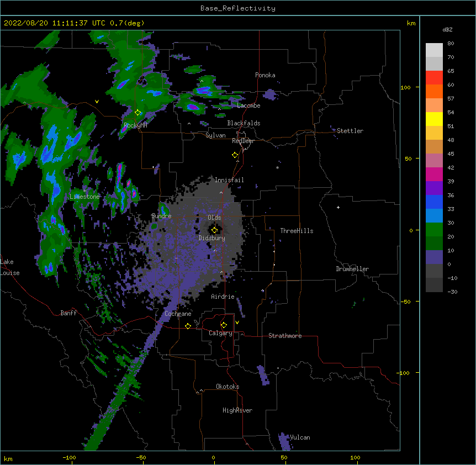
Task: Click the HighRiver city label
Action: point(237,410)
